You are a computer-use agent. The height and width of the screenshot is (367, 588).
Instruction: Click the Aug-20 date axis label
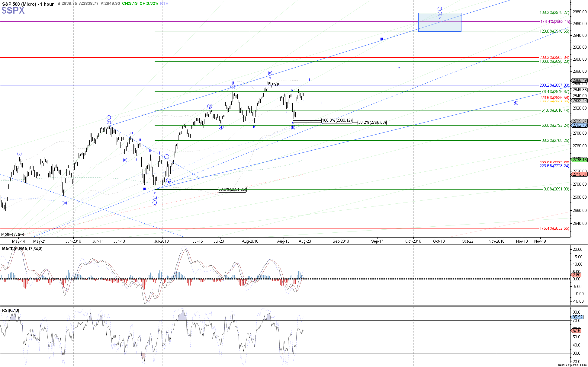pyautogui.click(x=305, y=241)
